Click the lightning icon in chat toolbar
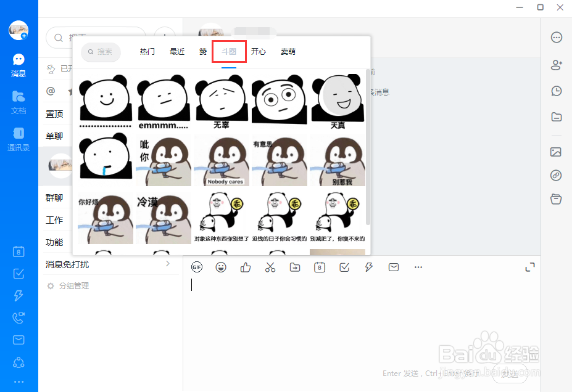This screenshot has height=392, width=572. coord(369,267)
